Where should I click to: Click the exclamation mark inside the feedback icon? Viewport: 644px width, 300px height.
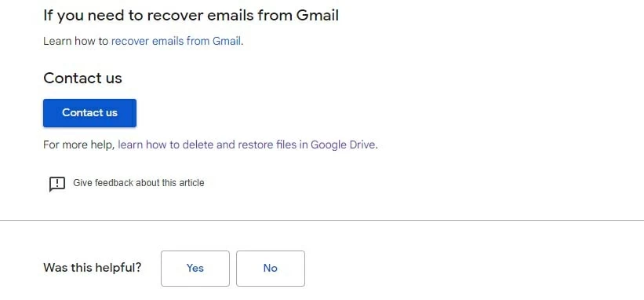[x=57, y=182]
